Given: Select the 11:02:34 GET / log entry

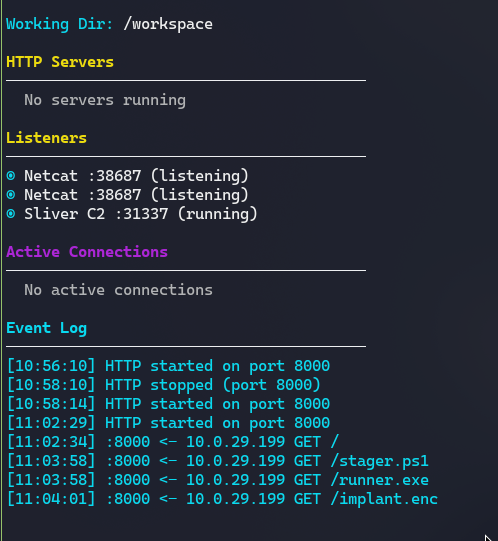Looking at the screenshot, I should [173, 442].
